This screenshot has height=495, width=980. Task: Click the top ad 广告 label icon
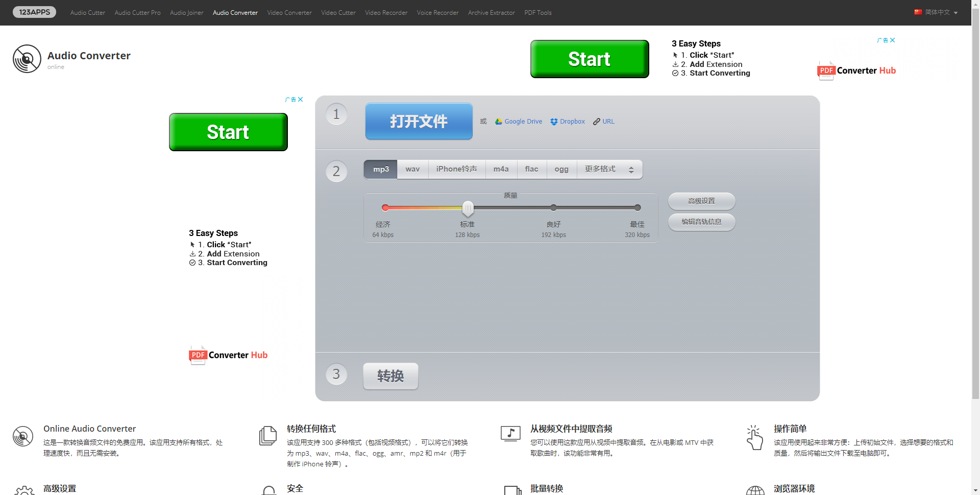[883, 40]
